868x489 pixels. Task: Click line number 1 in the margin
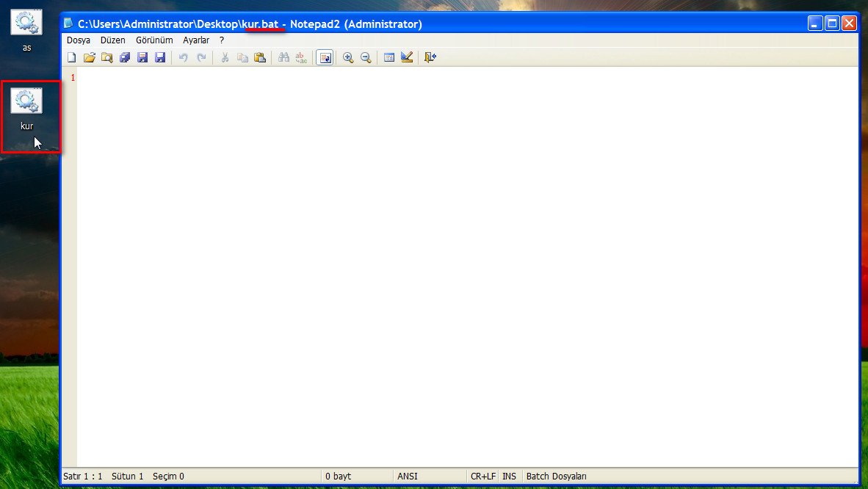click(73, 78)
